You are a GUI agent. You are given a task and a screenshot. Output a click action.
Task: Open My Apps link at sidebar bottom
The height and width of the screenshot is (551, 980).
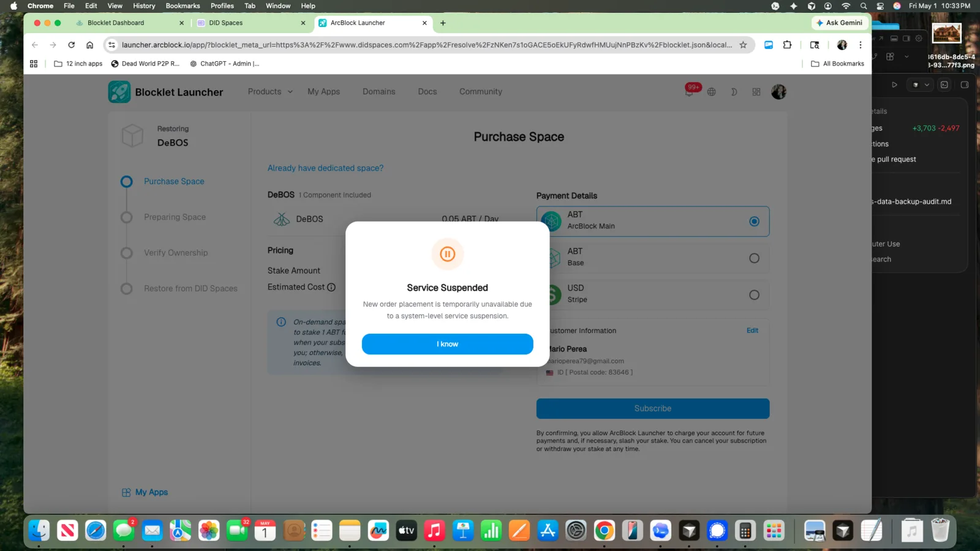coord(145,492)
